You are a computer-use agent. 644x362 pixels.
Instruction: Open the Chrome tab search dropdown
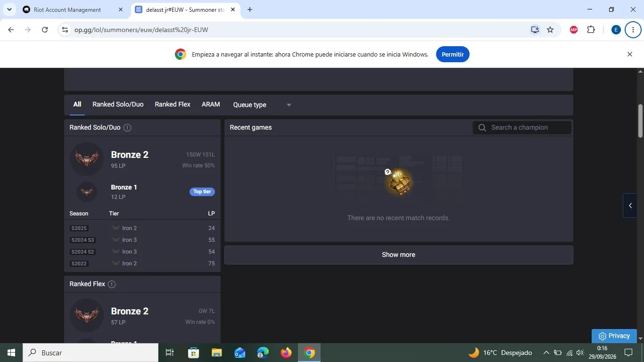9,9
